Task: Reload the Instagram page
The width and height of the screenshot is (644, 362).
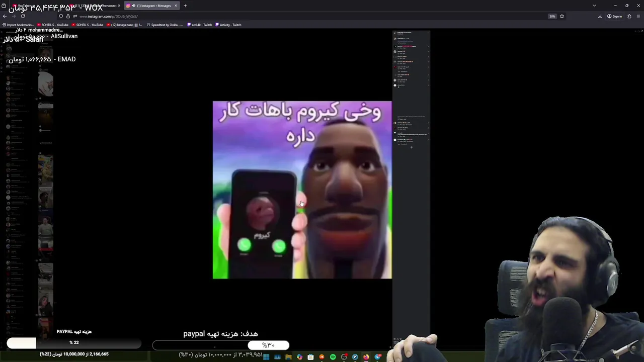Action: 23,16
